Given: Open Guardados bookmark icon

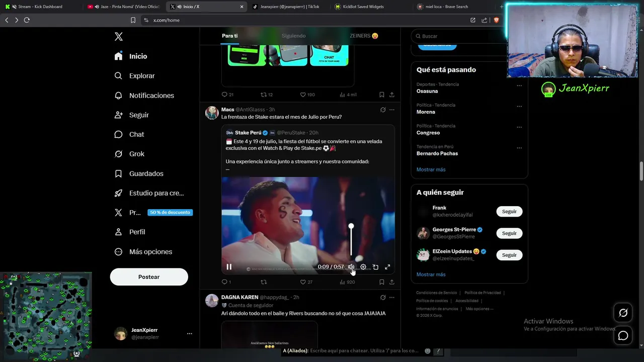Looking at the screenshot, I should pos(118,173).
